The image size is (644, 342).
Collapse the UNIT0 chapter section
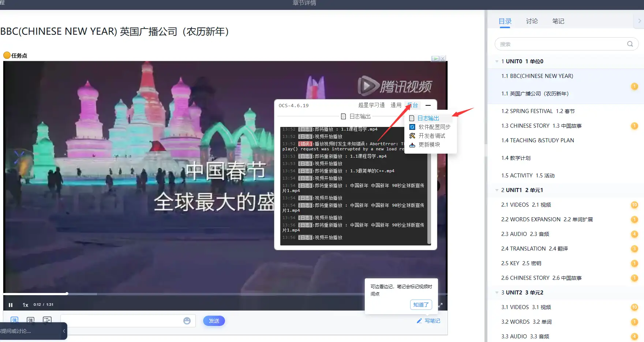tap(497, 61)
